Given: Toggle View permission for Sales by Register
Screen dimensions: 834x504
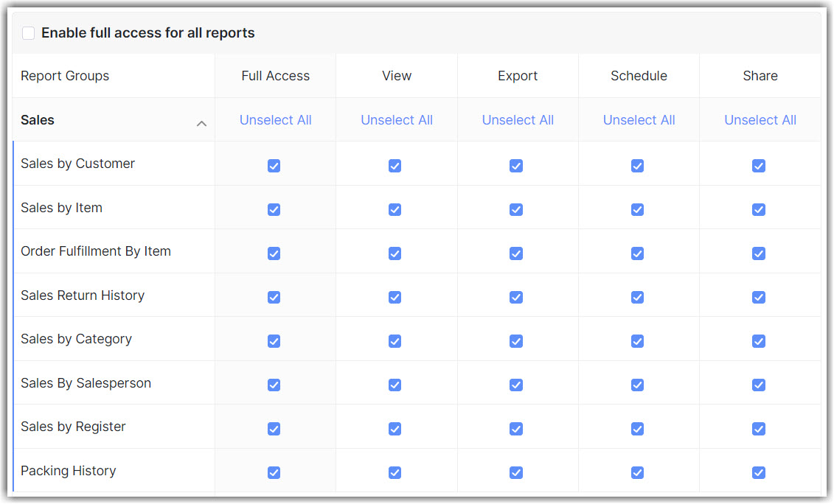Looking at the screenshot, I should tap(395, 429).
